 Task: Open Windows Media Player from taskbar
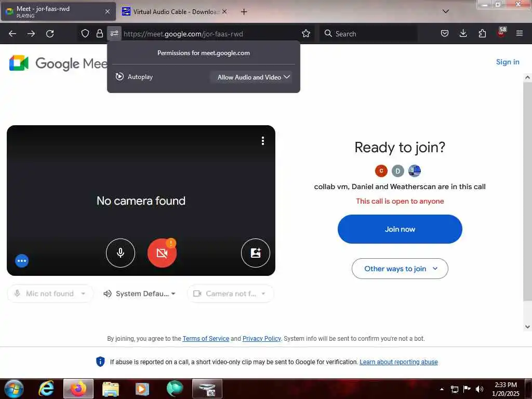pyautogui.click(x=142, y=389)
